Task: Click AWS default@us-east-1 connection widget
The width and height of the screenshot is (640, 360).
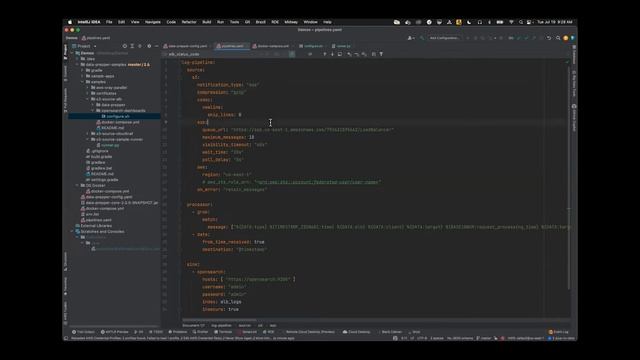Action: pyautogui.click(x=525, y=338)
